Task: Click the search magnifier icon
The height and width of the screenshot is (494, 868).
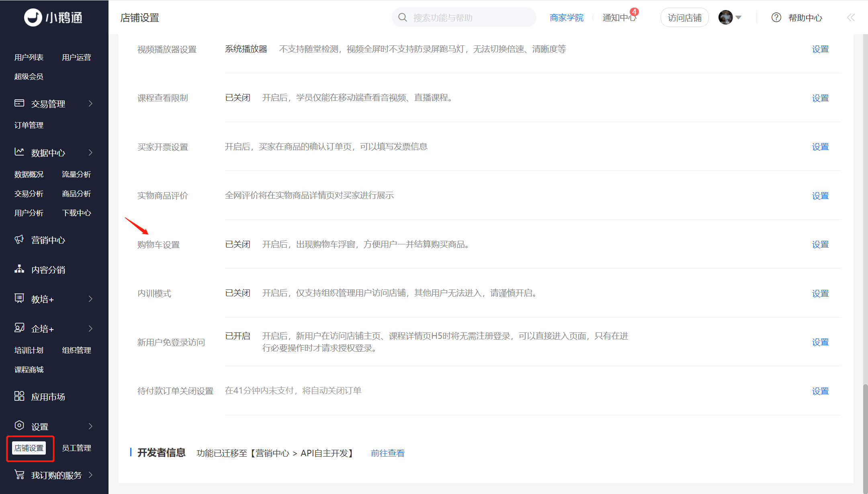Action: 402,17
